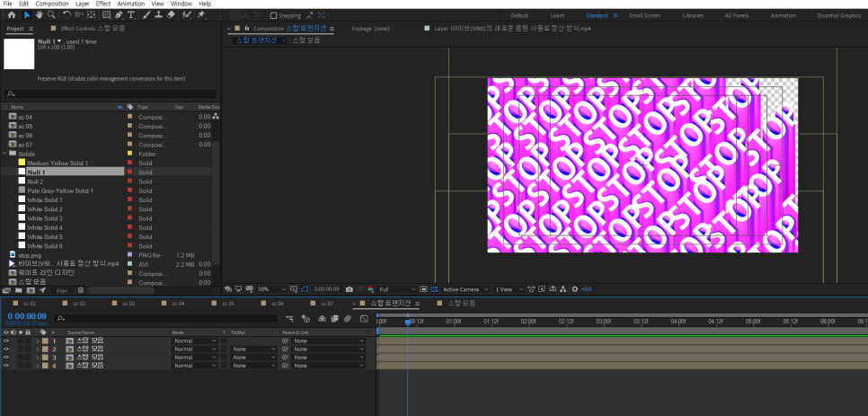Click the 8 bpc color depth button

tap(62, 290)
